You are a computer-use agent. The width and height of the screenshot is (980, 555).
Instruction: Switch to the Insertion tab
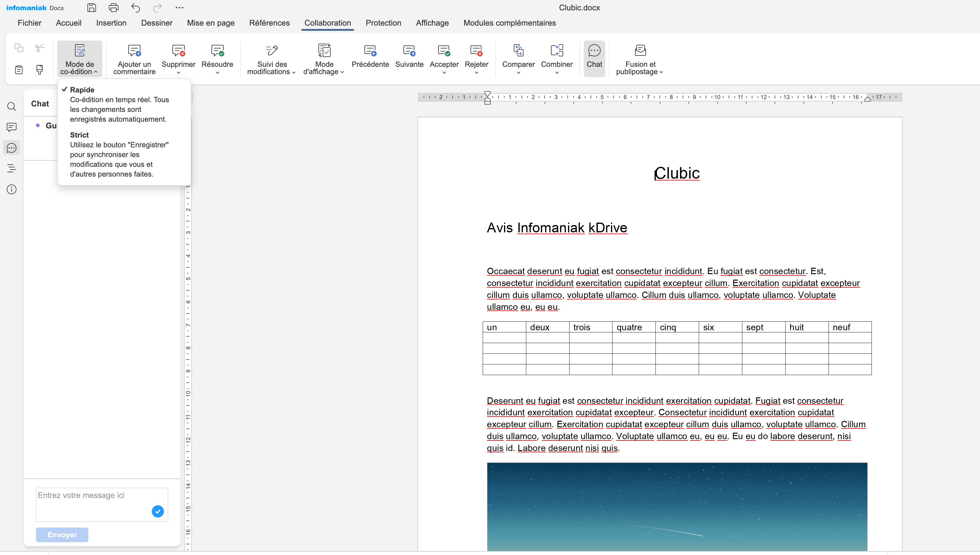pos(111,23)
